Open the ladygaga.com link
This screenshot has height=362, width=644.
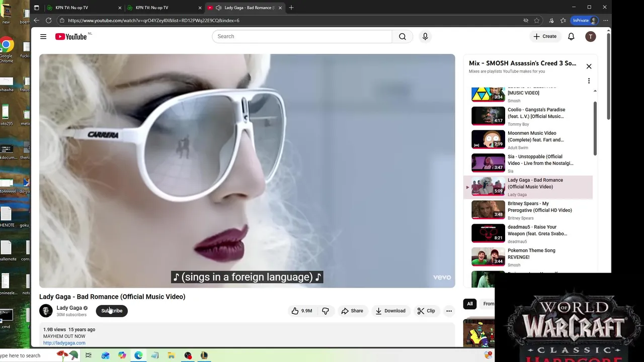click(x=64, y=343)
